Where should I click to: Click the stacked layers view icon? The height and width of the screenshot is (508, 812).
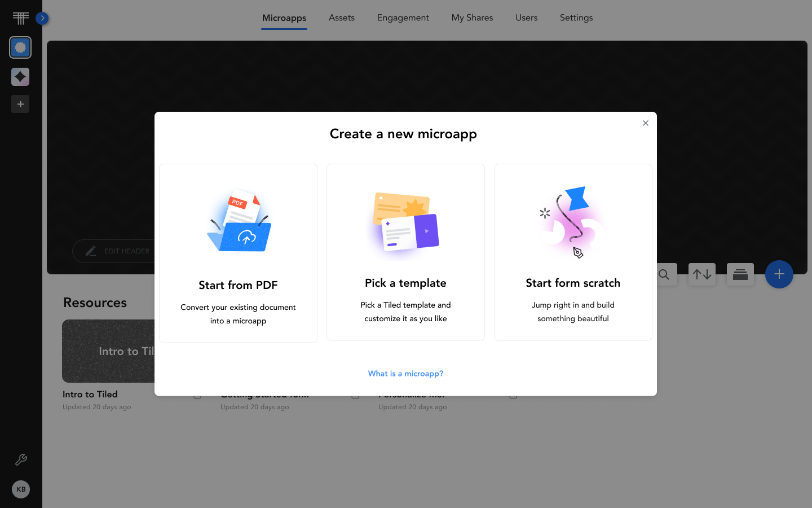[x=740, y=274]
